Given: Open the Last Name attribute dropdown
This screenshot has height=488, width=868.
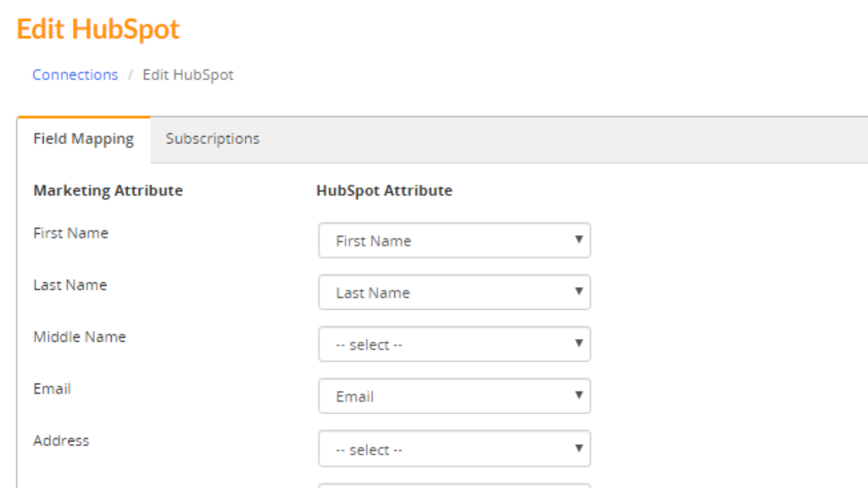Looking at the screenshot, I should pyautogui.click(x=455, y=292).
